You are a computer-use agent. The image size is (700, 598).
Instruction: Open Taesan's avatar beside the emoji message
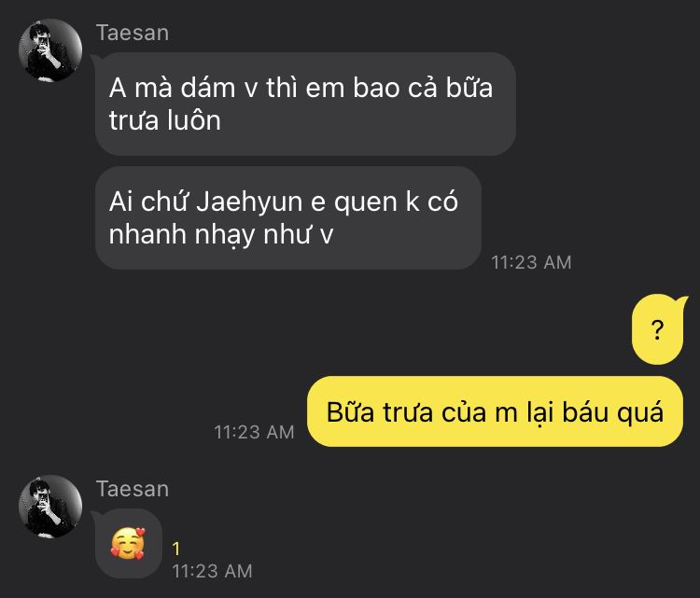[50, 507]
